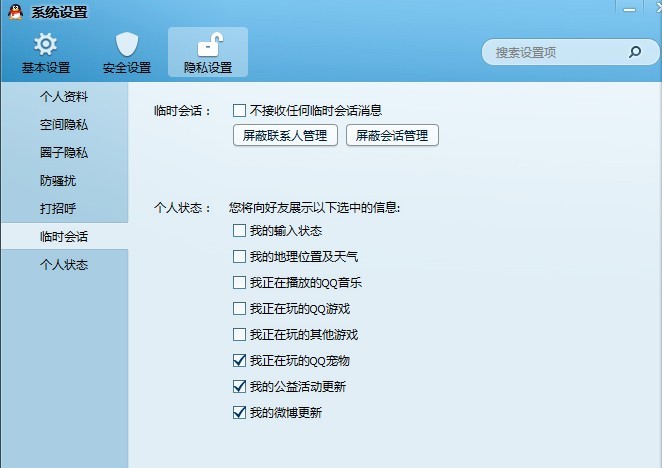Open the 基本设置 gear tab
Viewport: 662px width, 468px height.
click(x=46, y=52)
